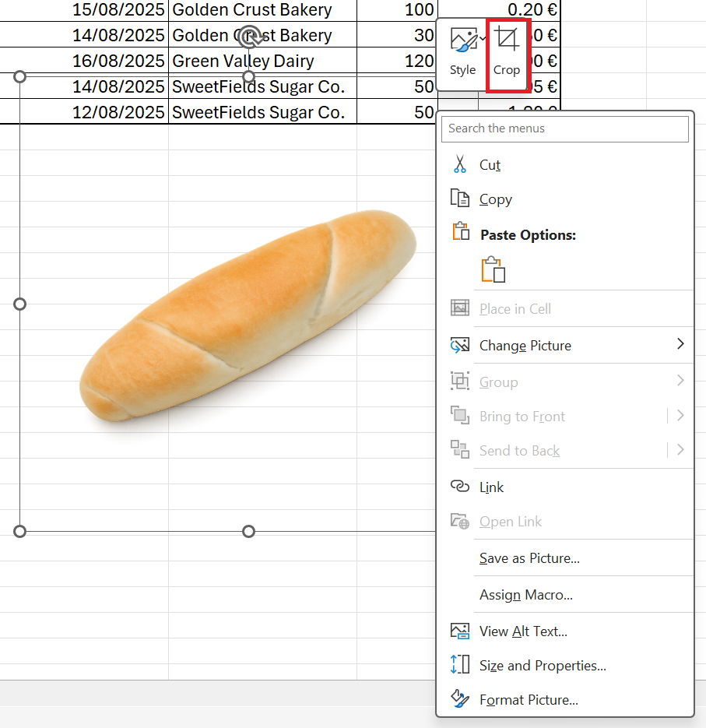The width and height of the screenshot is (706, 728).
Task: Click the Link chain icon
Action: pos(459,486)
